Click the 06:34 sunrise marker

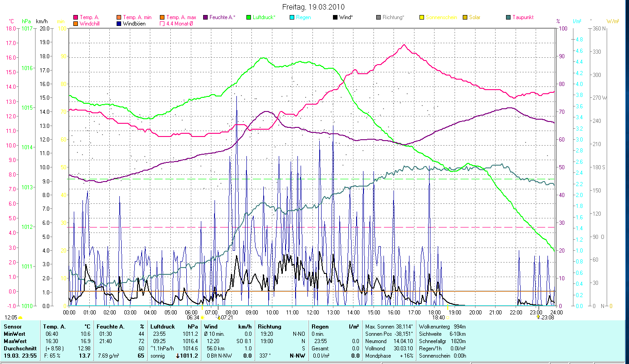tap(193, 318)
